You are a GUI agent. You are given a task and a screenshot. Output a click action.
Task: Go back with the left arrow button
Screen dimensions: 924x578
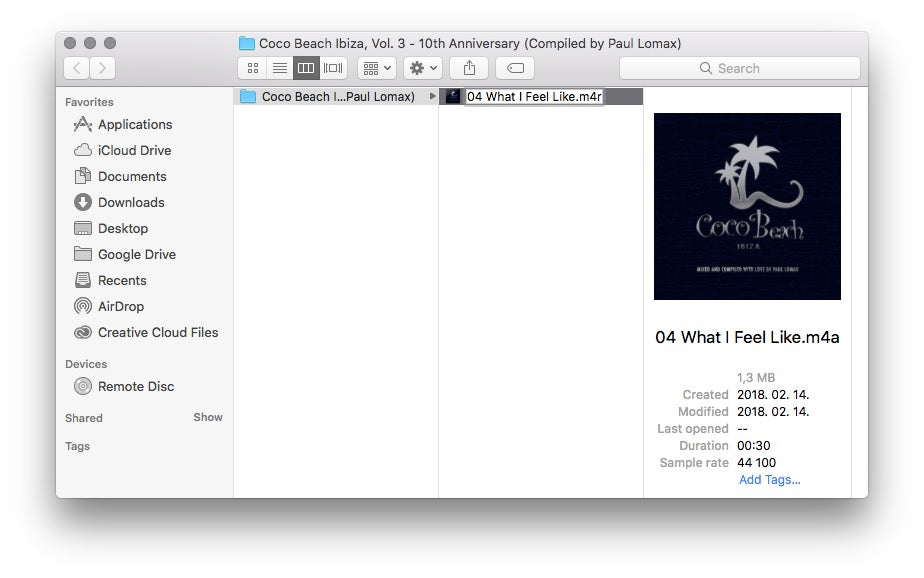coord(77,68)
